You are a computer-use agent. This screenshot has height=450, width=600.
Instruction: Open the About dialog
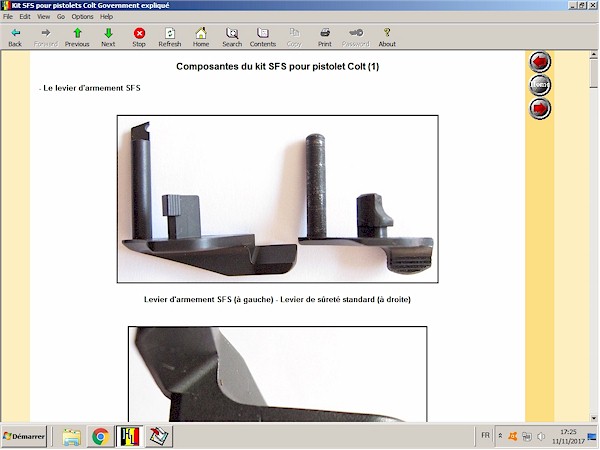[x=387, y=37]
